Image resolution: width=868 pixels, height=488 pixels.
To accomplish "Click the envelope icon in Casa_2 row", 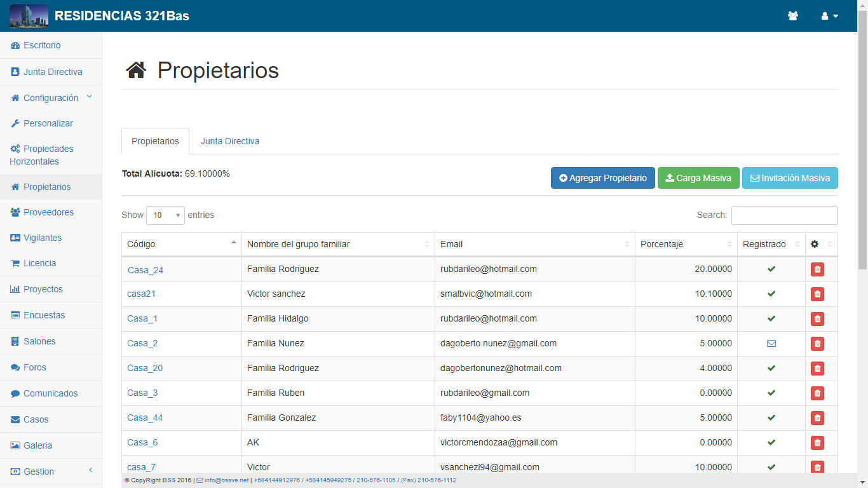I will coord(771,344).
